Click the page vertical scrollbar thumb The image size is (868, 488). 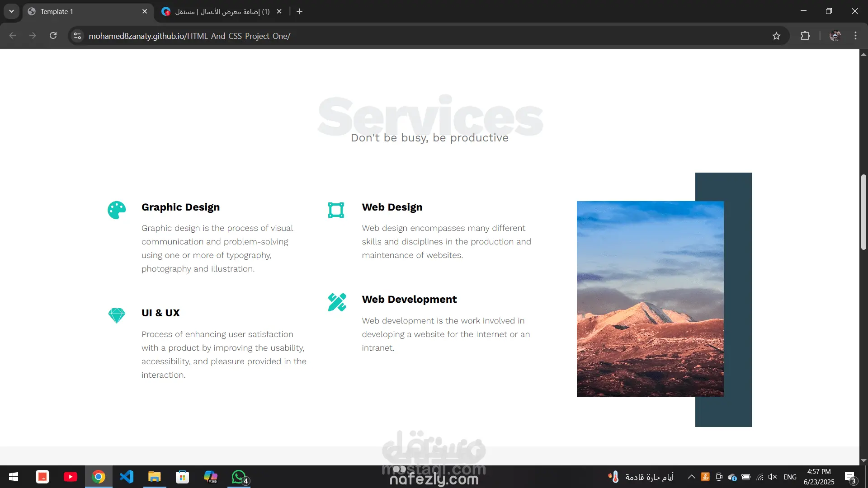click(863, 212)
